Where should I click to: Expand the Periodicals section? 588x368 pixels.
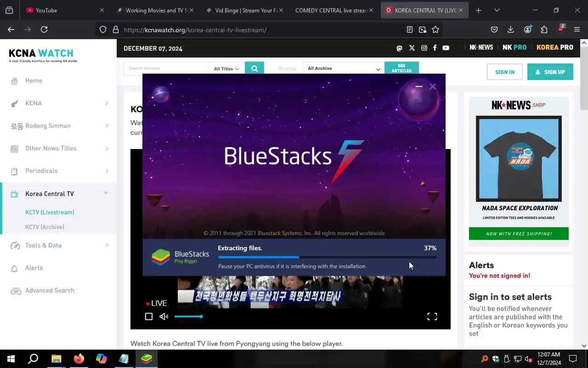107,171
